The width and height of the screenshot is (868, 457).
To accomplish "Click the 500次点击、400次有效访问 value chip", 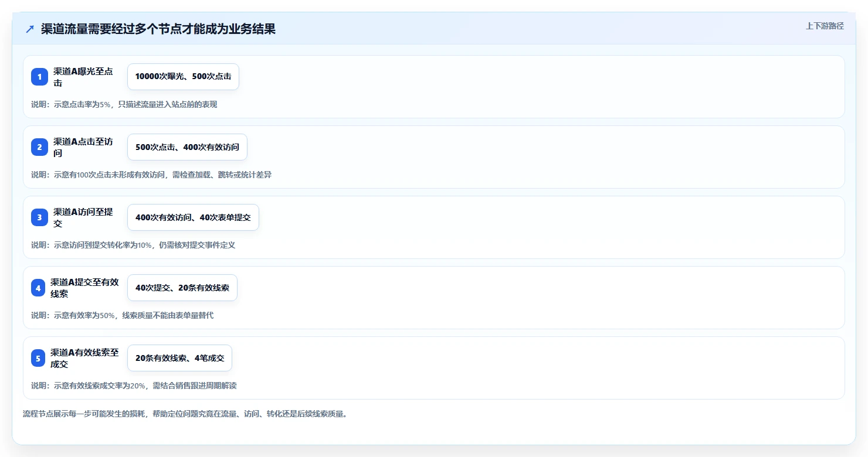I will [x=187, y=147].
